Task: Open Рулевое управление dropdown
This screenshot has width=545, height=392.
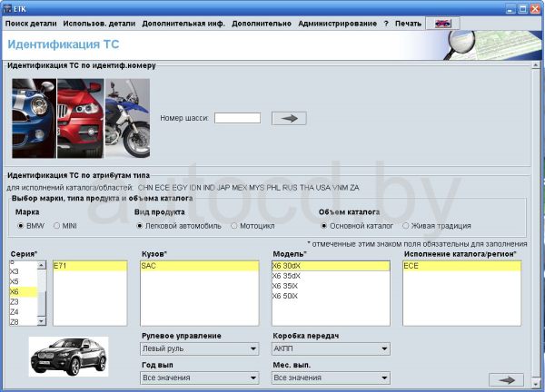Action: pos(200,348)
